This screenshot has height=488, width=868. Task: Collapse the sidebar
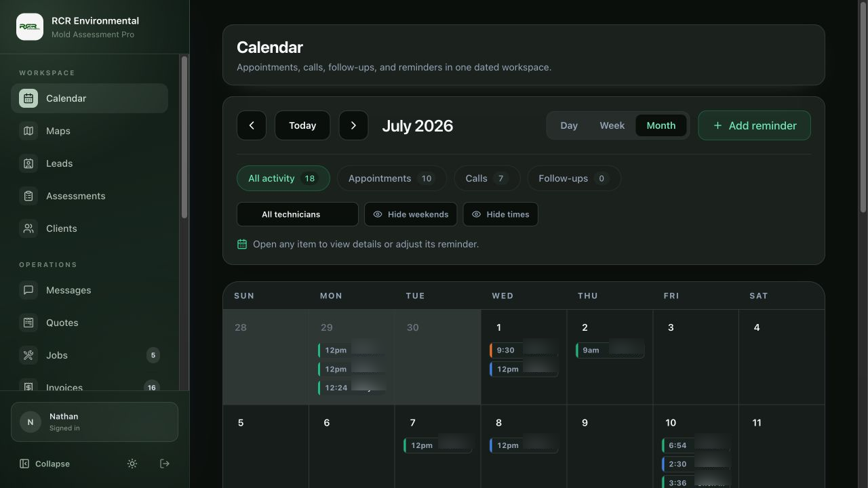(x=45, y=464)
